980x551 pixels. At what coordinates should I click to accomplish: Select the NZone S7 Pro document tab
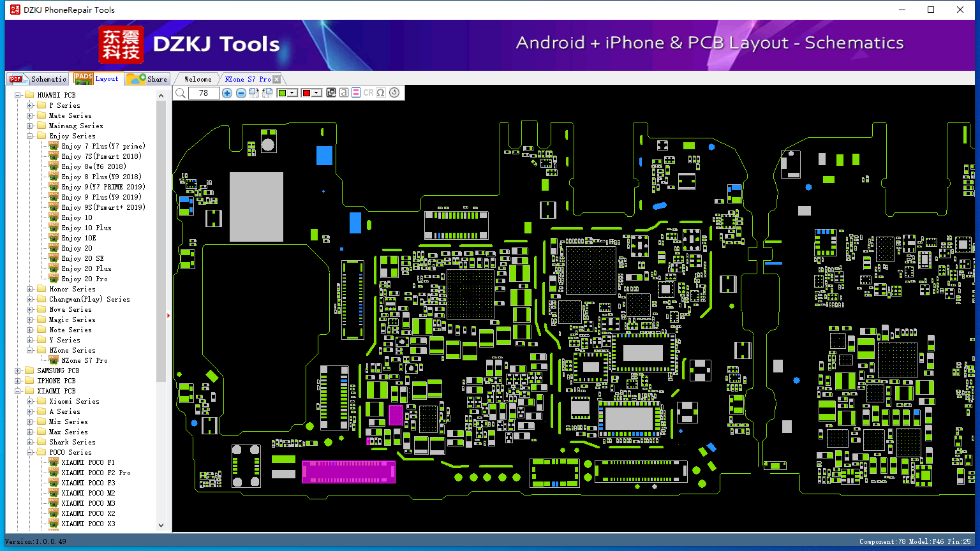(248, 79)
